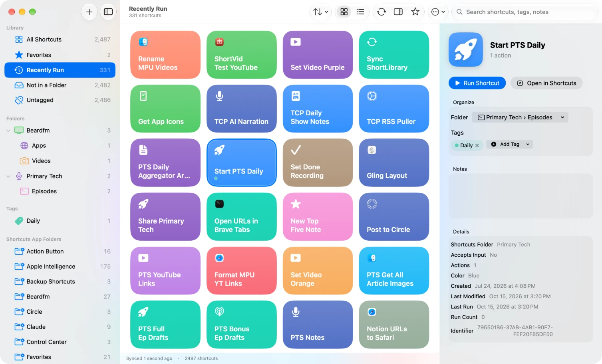
Task: Open the more options ellipsis menu
Action: point(438,12)
